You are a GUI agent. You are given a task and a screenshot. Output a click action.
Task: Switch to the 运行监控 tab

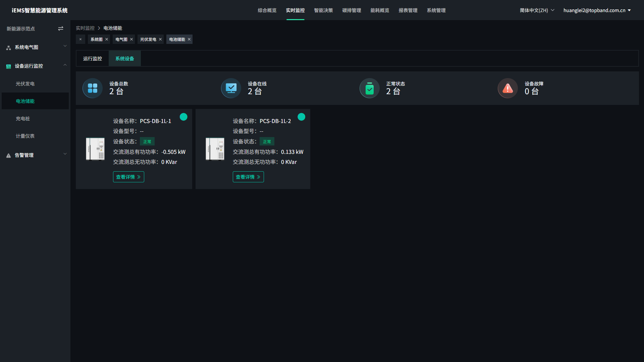[93, 59]
